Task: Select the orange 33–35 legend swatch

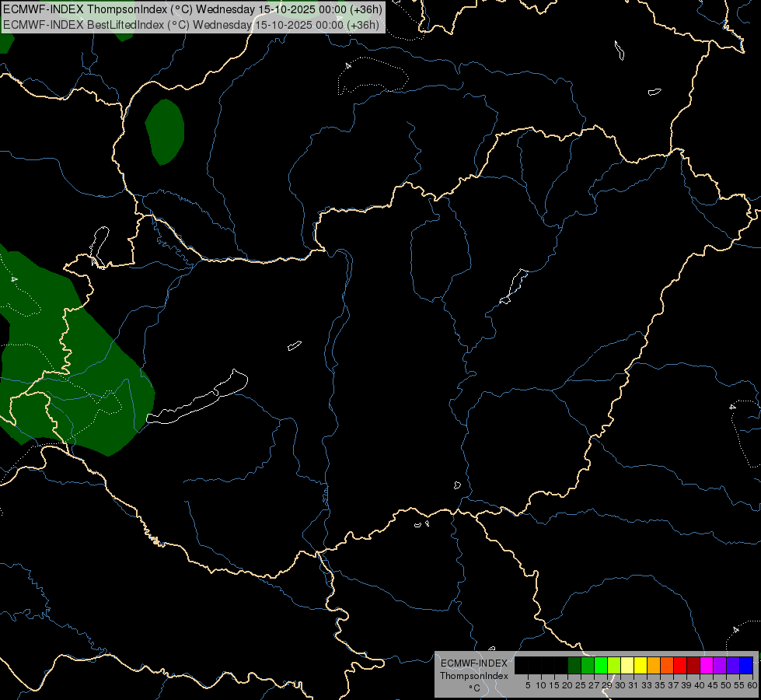Action: point(654,665)
